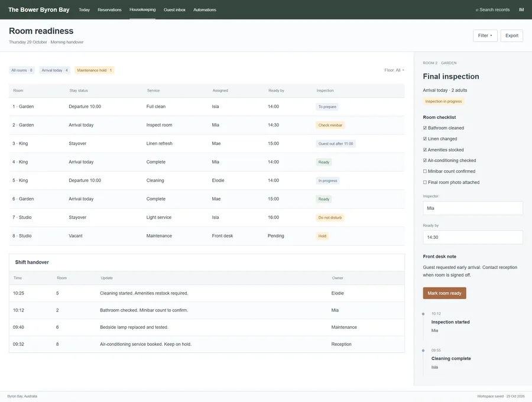Viewport: 532px width, 402px height.
Task: Select the Housekeeping tab
Action: tap(142, 9)
